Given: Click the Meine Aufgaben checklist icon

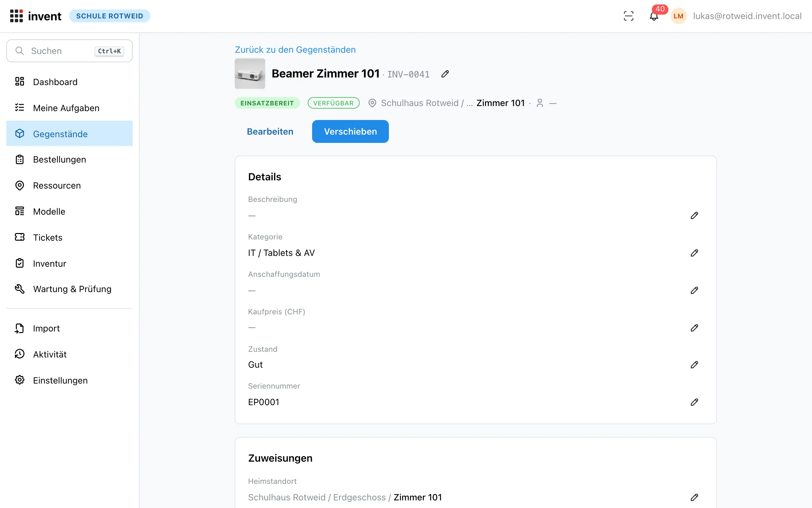Looking at the screenshot, I should [x=20, y=108].
